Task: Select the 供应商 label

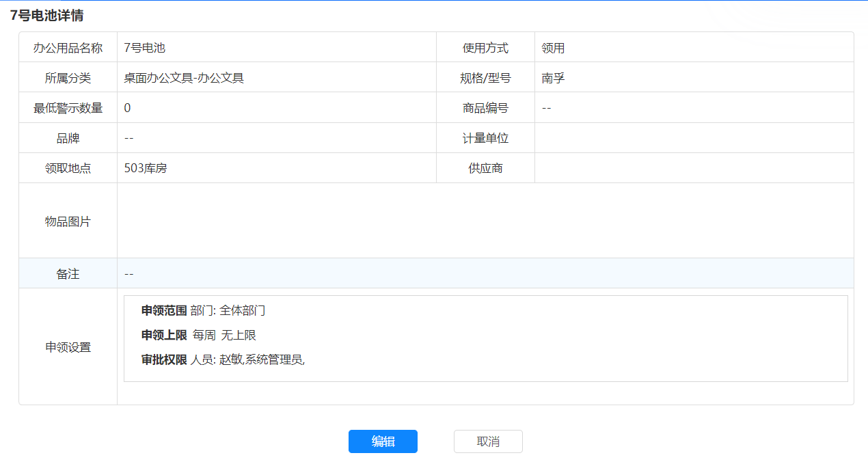Action: (x=485, y=168)
